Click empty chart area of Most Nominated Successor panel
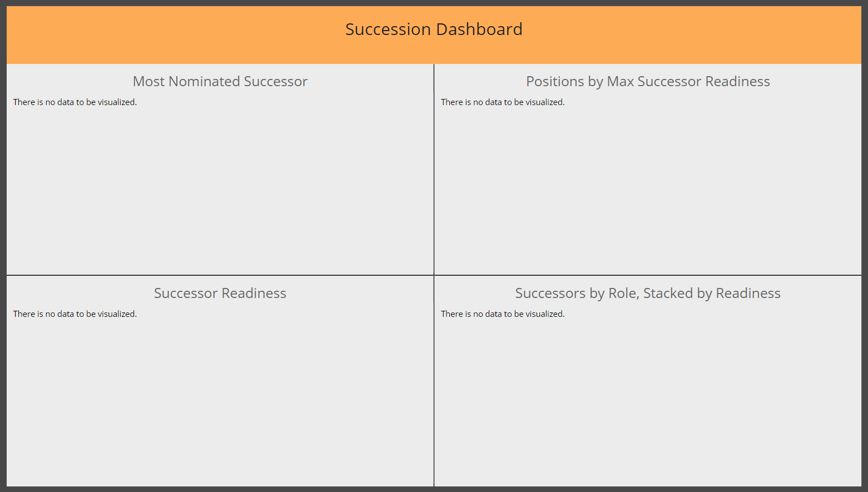 coord(220,189)
